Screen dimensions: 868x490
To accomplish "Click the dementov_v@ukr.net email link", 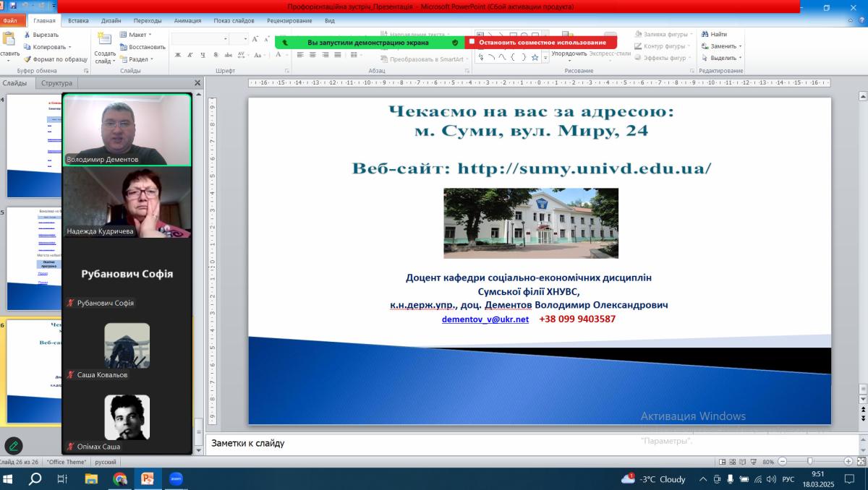I will [x=485, y=319].
